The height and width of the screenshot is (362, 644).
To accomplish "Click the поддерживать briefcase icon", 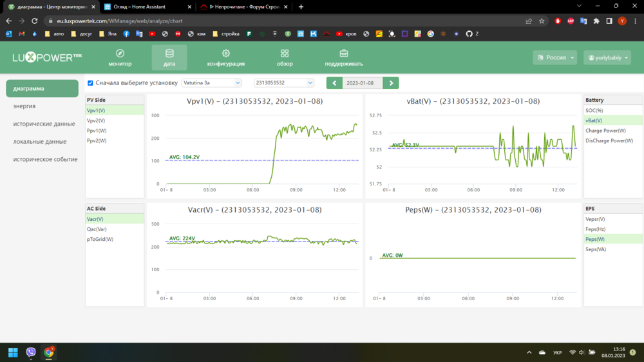I will pos(344,54).
